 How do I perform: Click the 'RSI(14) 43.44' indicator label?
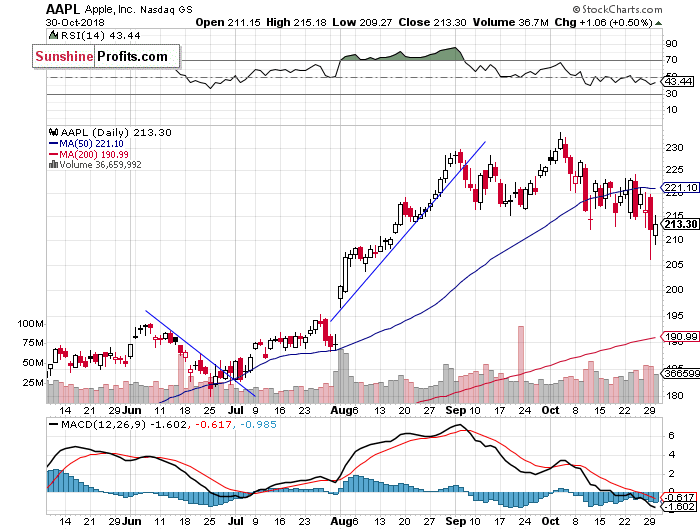[100, 35]
